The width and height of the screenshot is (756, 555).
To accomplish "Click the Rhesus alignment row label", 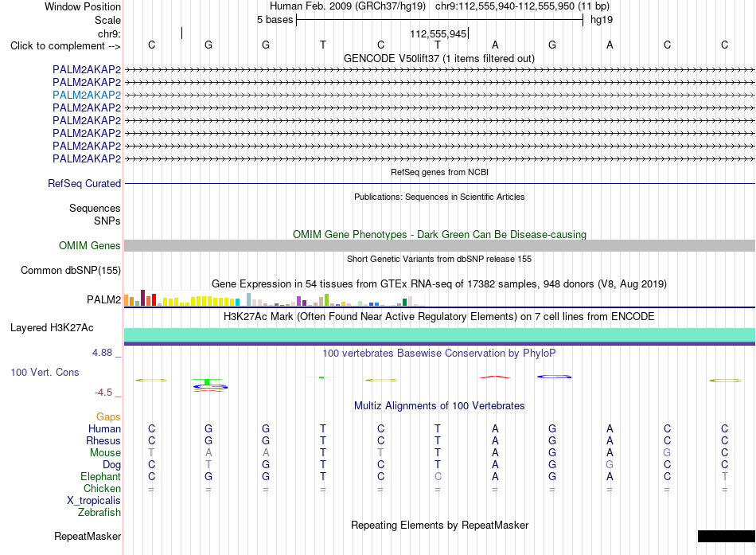I will pyautogui.click(x=103, y=440).
